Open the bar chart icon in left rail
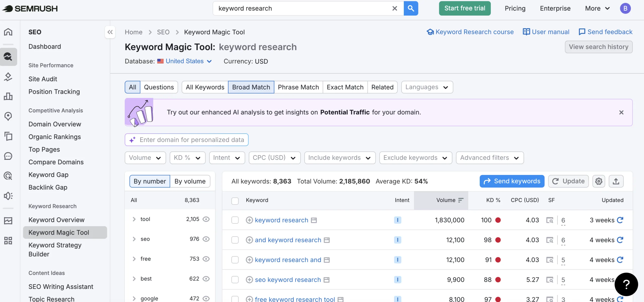 click(x=8, y=96)
